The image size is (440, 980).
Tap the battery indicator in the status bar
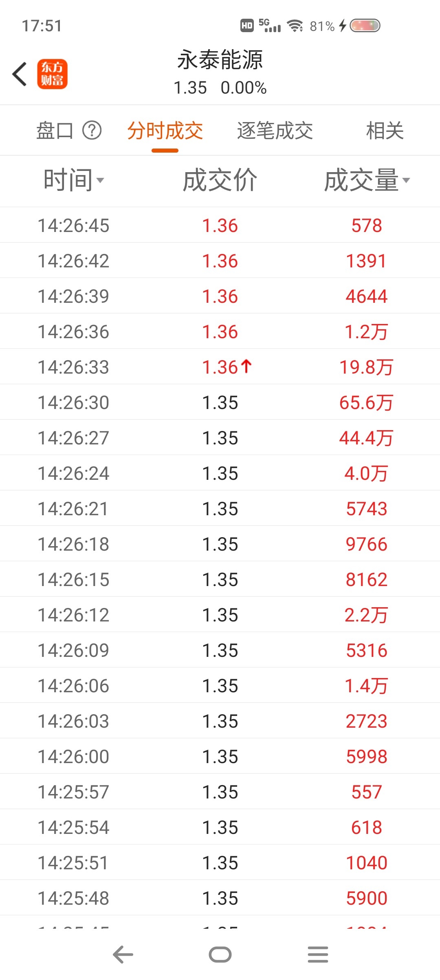(x=365, y=26)
